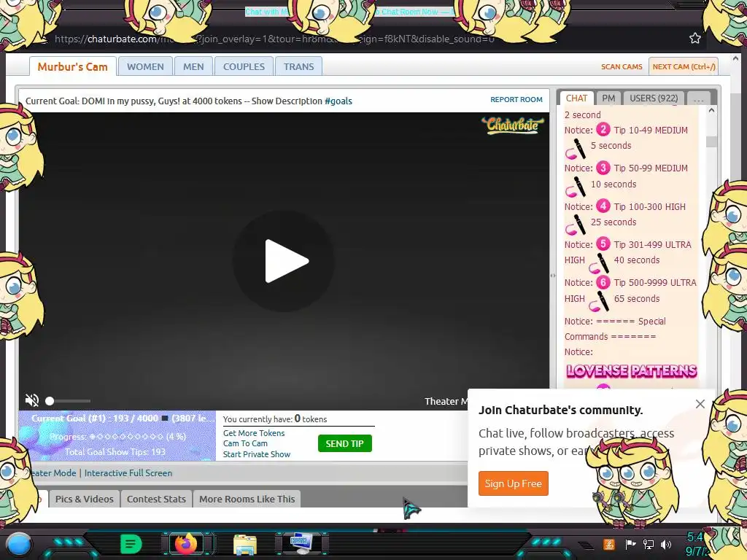The image size is (747, 560).
Task: Open the green notes app on taskbar
Action: coord(131,544)
